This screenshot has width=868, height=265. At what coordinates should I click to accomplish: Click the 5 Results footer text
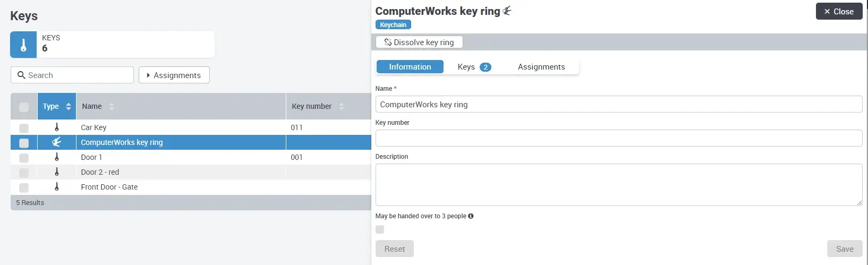[x=30, y=203]
